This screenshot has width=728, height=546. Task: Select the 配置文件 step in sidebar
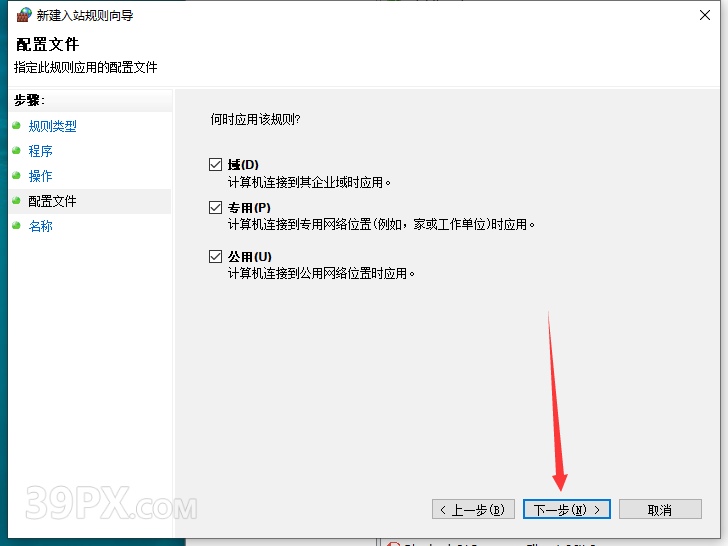coord(52,201)
